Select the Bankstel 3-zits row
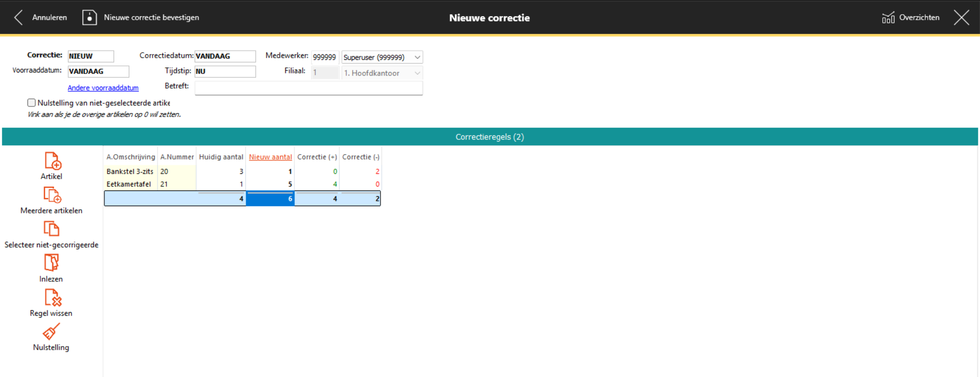This screenshot has width=980, height=377. point(130,172)
